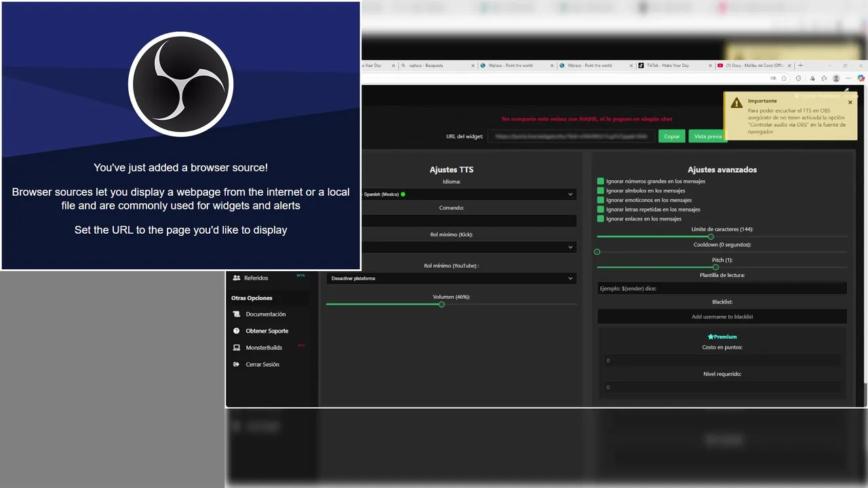
Task: Adjust the Cooldown (0 segundos) slider handle
Action: 597,251
